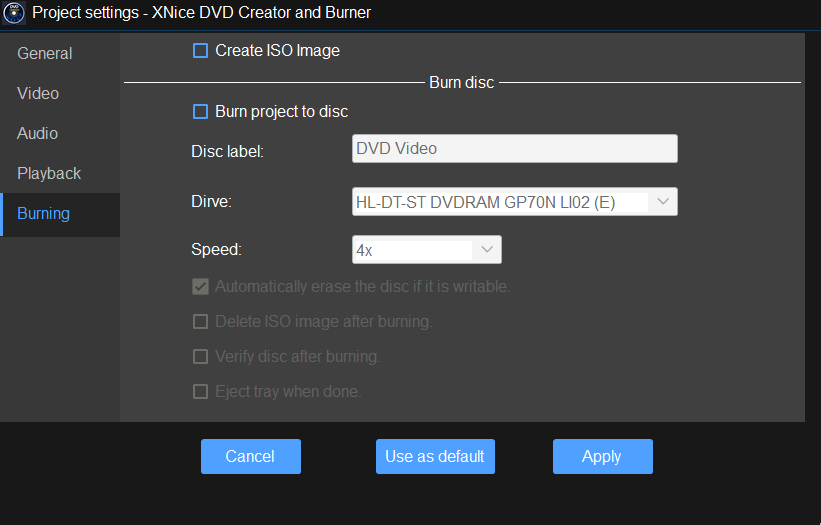Select the Playback settings tab

49,173
